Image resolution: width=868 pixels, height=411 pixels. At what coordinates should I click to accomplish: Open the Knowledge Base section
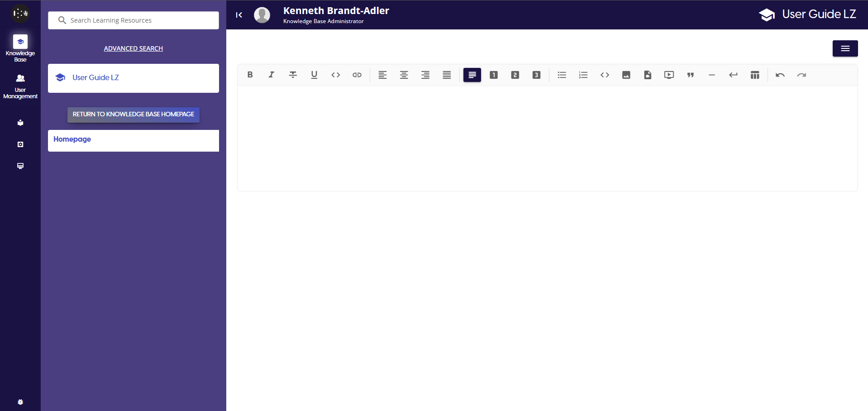click(20, 48)
